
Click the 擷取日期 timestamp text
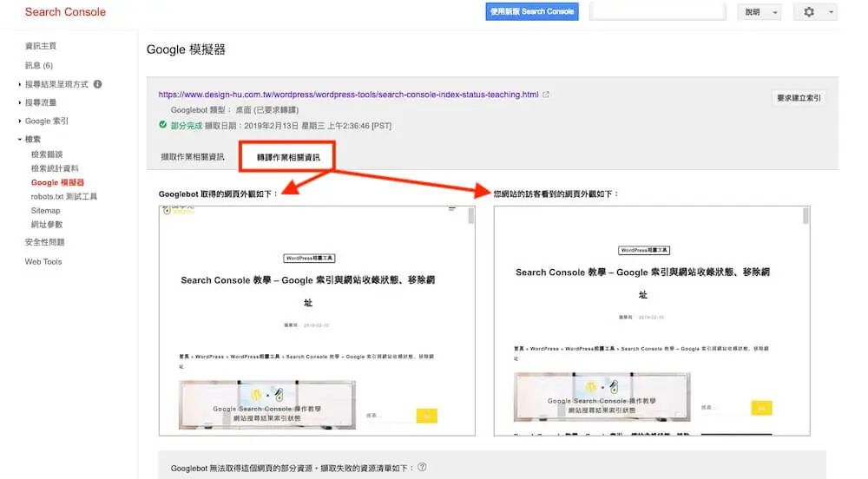point(298,126)
